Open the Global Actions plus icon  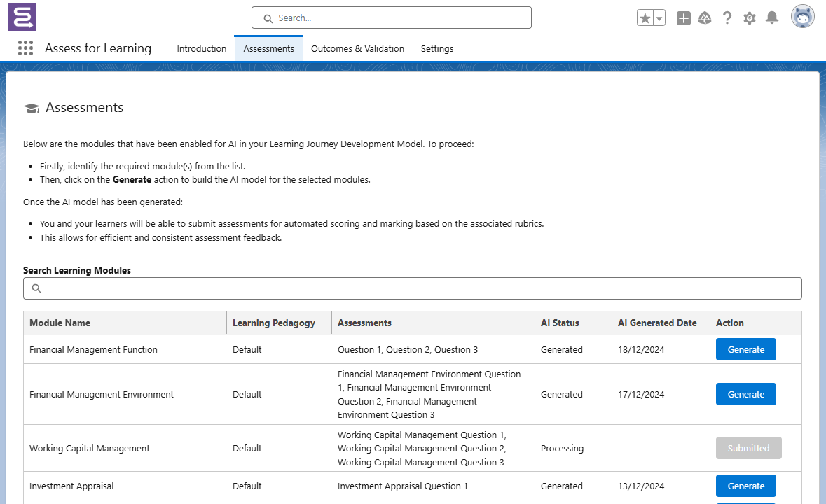point(683,18)
